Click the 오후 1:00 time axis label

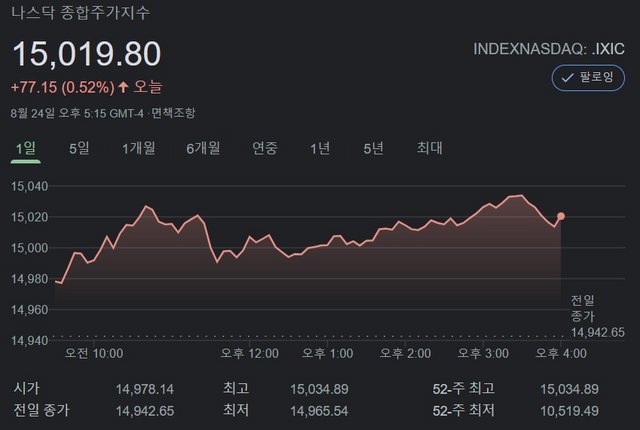(327, 353)
